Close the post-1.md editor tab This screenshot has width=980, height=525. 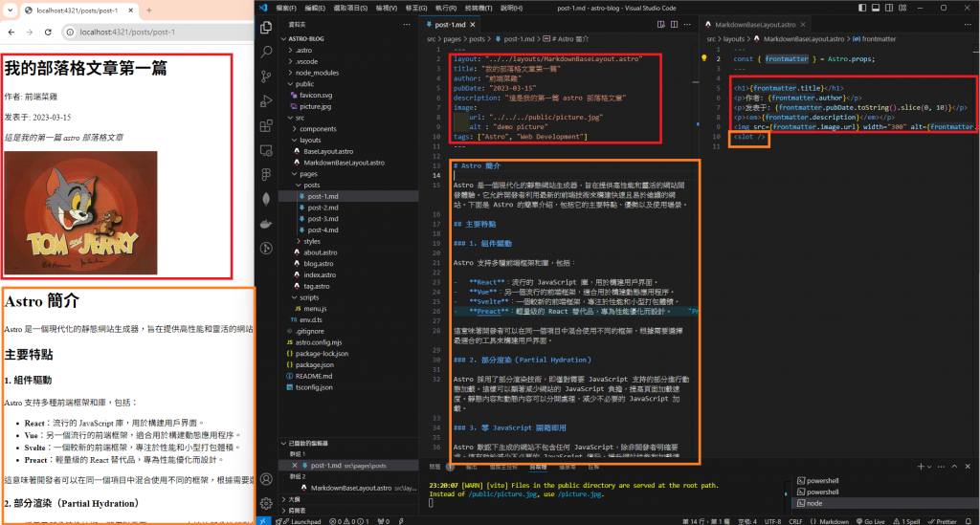pos(473,24)
